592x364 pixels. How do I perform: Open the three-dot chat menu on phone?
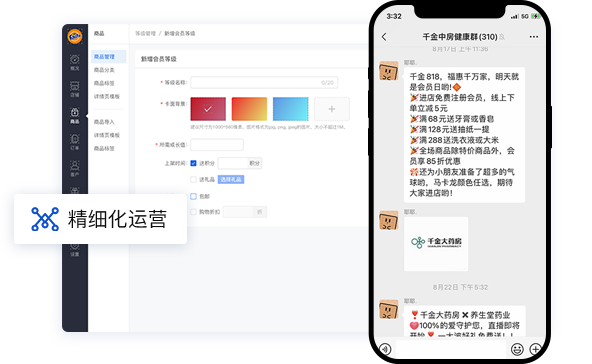click(x=533, y=37)
